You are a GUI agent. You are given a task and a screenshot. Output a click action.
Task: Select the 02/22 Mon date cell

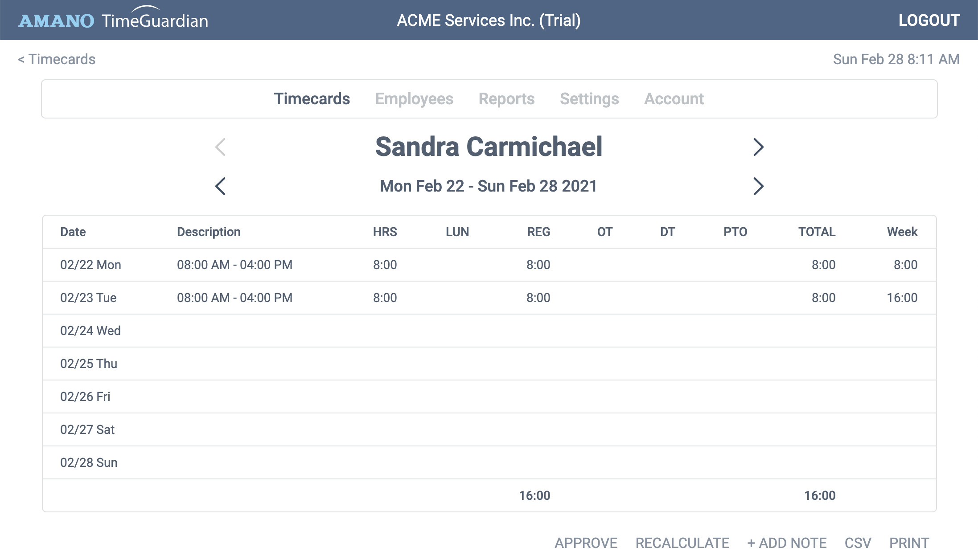click(x=90, y=265)
